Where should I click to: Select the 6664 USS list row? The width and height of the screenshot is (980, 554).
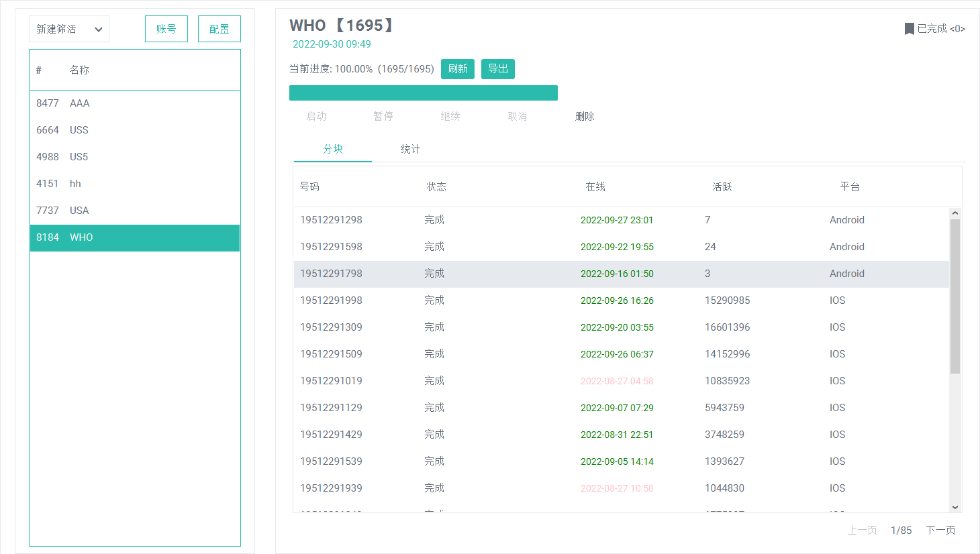(135, 130)
